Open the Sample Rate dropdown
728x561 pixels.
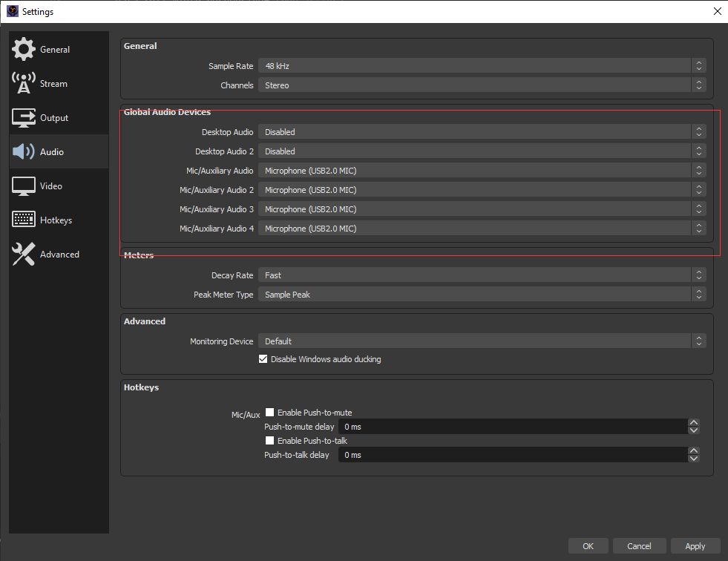tap(482, 66)
